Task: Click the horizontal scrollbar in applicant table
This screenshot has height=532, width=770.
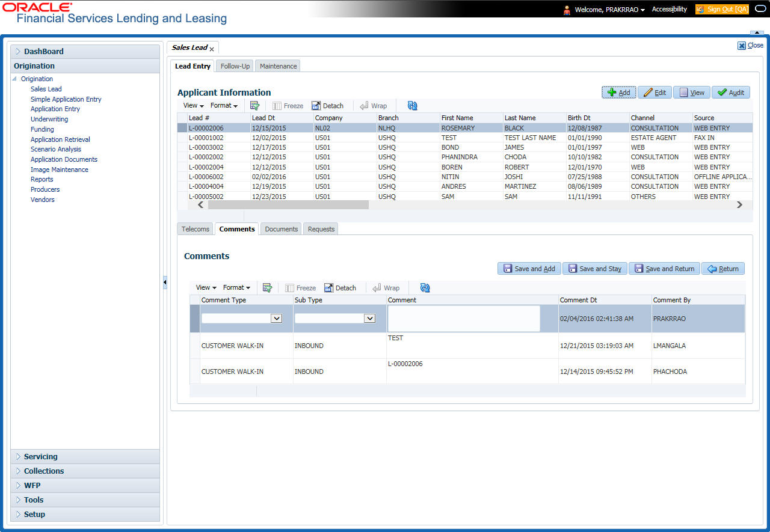Action: tap(289, 205)
